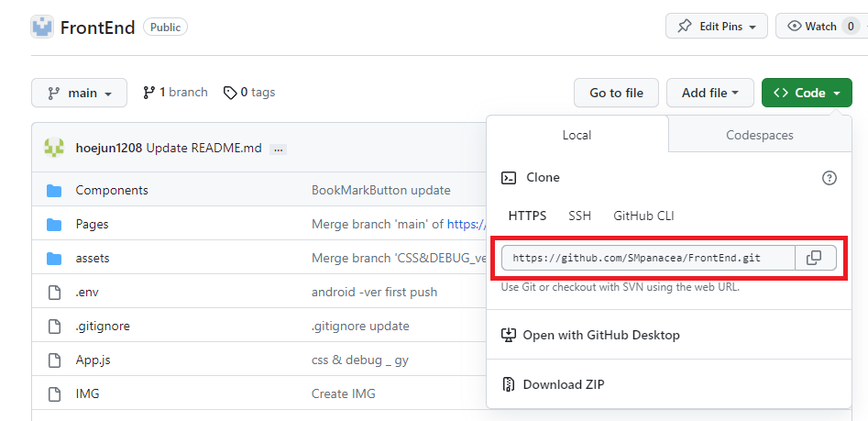868x421 pixels.
Task: Switch to the Codespaces tab
Action: coord(760,135)
